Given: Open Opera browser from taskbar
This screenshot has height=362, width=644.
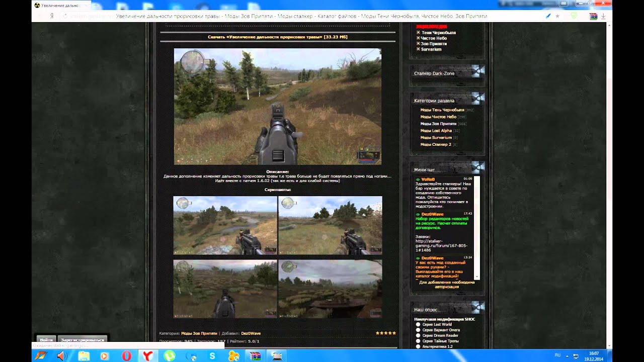Looking at the screenshot, I should pyautogui.click(x=127, y=356).
